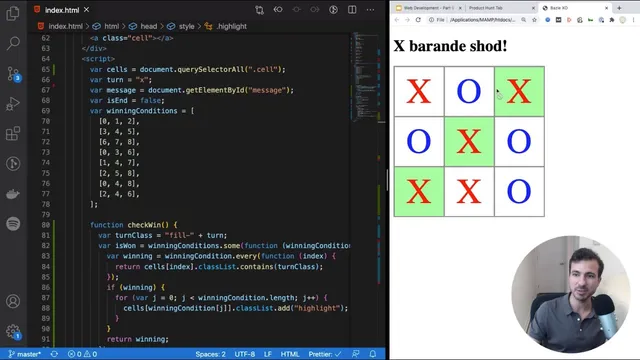Change encoding via UTF-8 in status bar
Viewport: 640px width, 360px height.
coord(245,354)
